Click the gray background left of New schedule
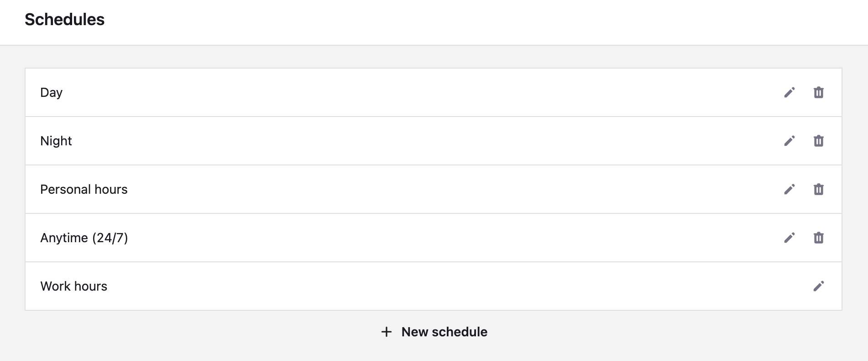868x361 pixels. (x=183, y=334)
